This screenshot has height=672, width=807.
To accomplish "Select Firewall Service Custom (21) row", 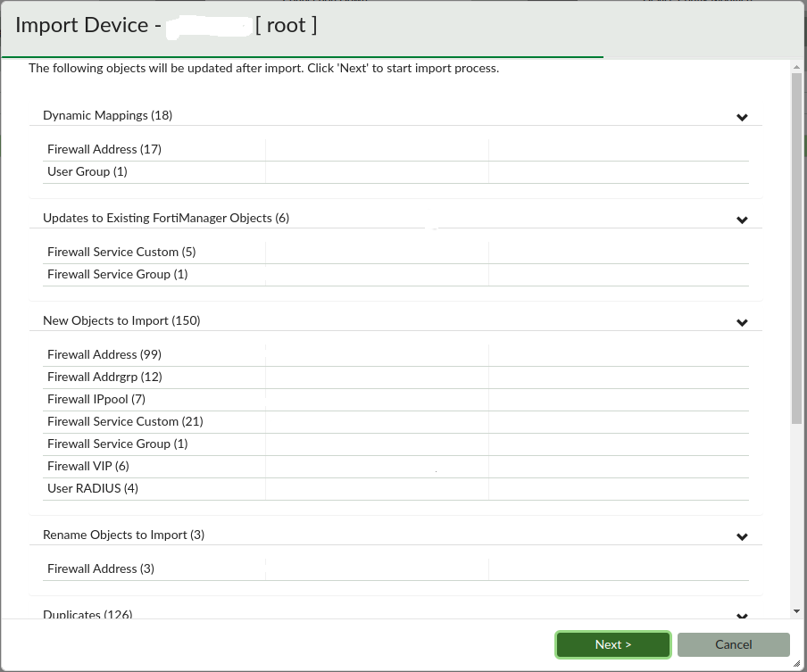I will tap(124, 421).
